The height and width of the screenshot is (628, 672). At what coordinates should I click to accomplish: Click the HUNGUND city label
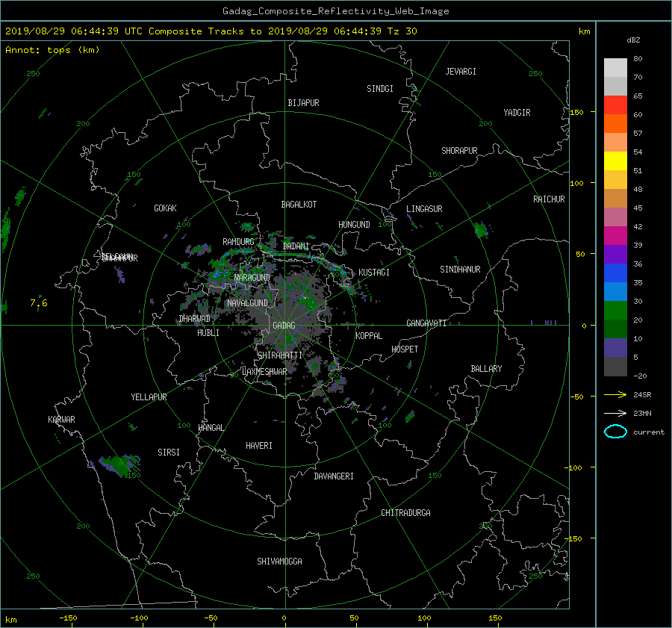354,224
